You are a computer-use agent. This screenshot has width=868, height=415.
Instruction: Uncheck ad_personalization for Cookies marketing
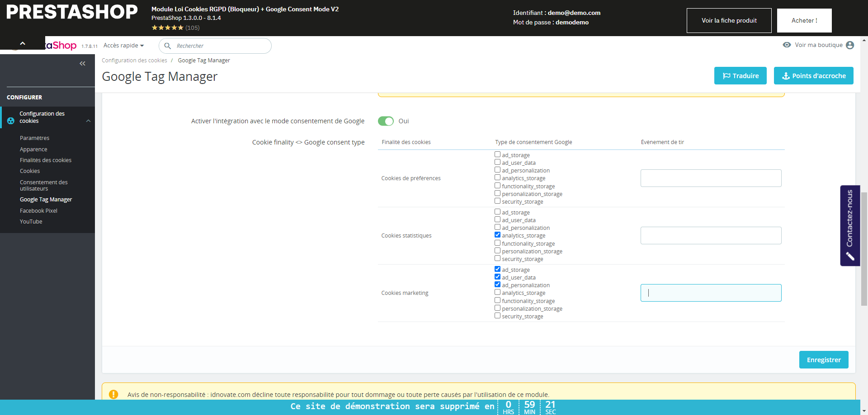497,284
